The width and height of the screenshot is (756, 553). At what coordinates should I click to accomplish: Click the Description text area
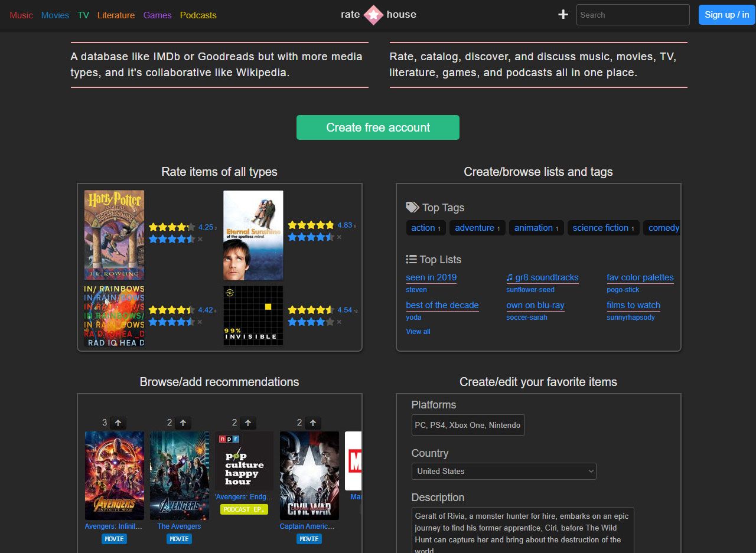523,530
